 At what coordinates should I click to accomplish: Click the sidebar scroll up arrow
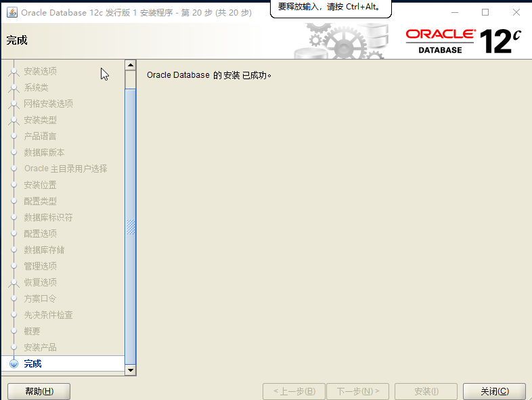coord(131,65)
